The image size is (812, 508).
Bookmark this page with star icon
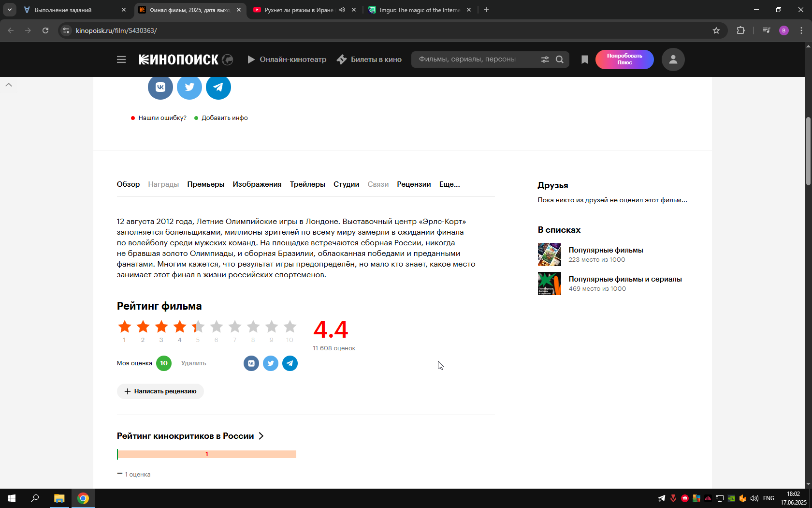tap(716, 30)
